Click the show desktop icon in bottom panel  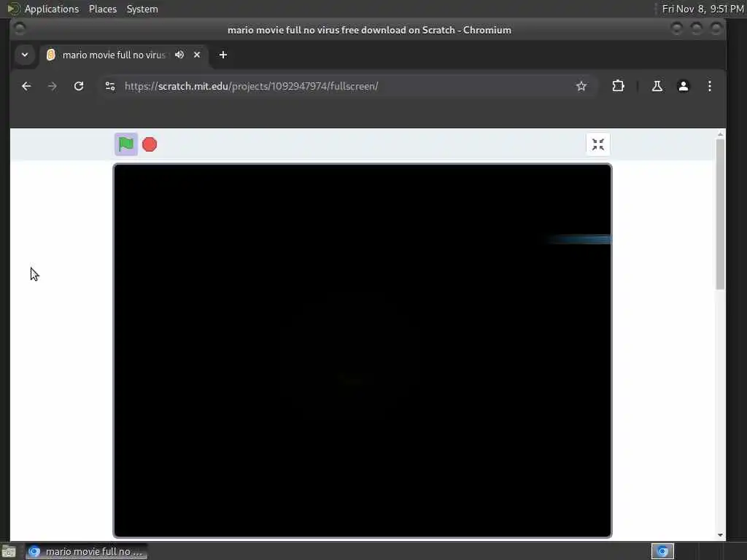point(9,552)
